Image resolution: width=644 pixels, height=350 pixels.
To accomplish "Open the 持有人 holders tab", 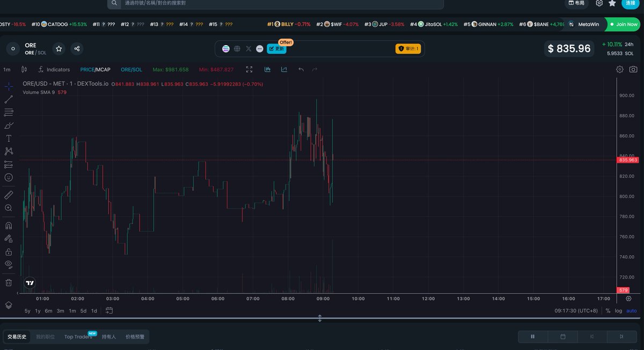I will click(x=108, y=337).
